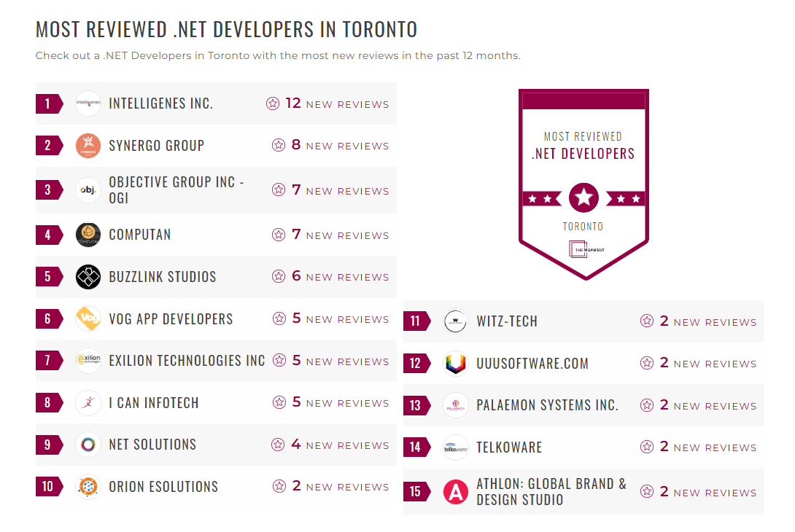Click the Most Reviewed .NET Developers badge

coord(583,182)
